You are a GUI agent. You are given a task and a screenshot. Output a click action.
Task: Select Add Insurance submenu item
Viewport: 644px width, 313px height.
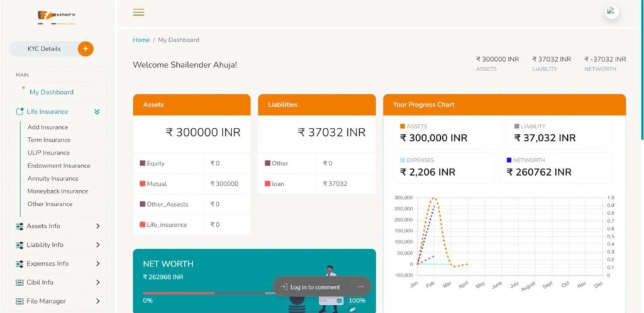tap(48, 127)
